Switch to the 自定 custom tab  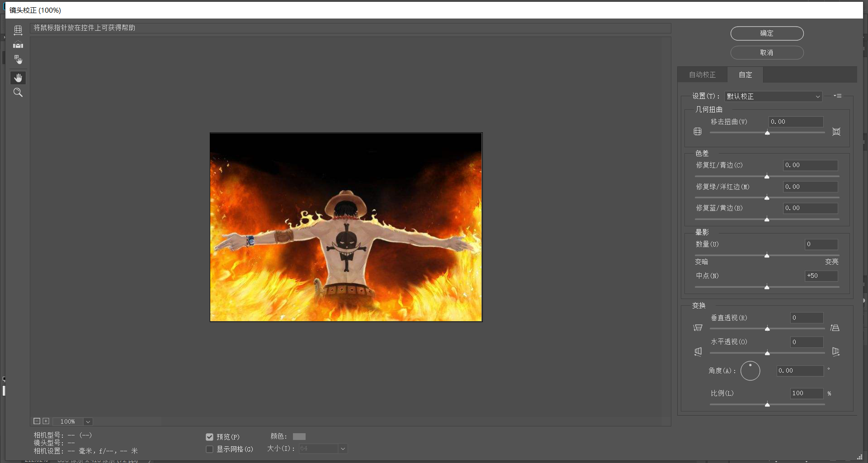point(745,75)
